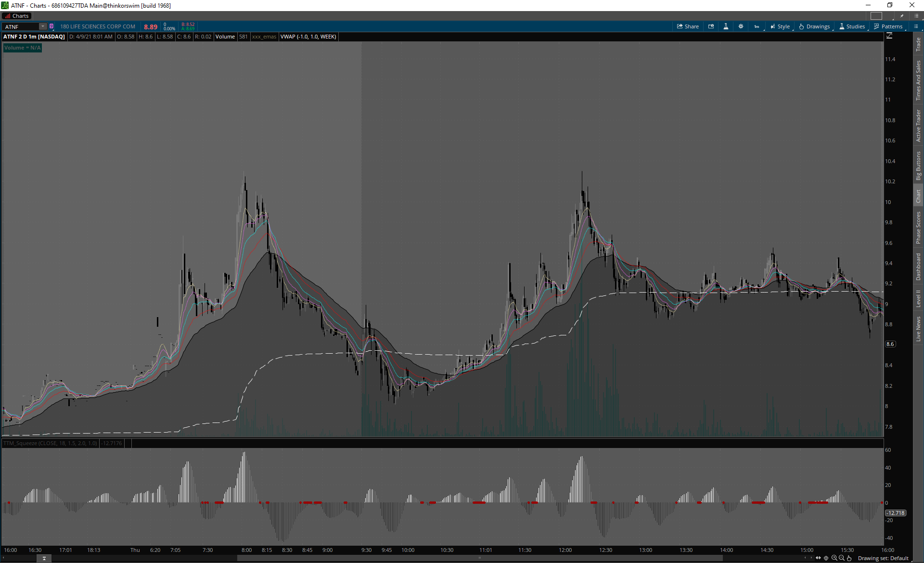Click the Drawing set: Default selector
Viewport: 924px width, 563px height.
click(x=883, y=558)
